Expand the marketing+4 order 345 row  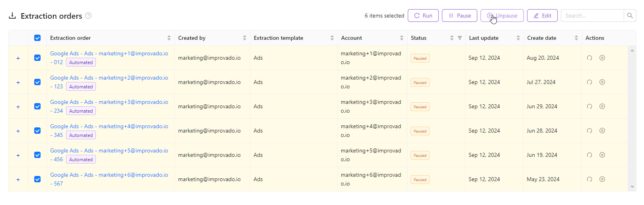click(18, 131)
